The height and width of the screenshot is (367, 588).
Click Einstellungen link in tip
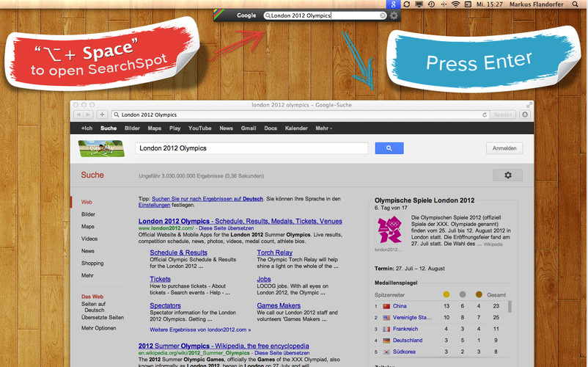pyautogui.click(x=154, y=206)
